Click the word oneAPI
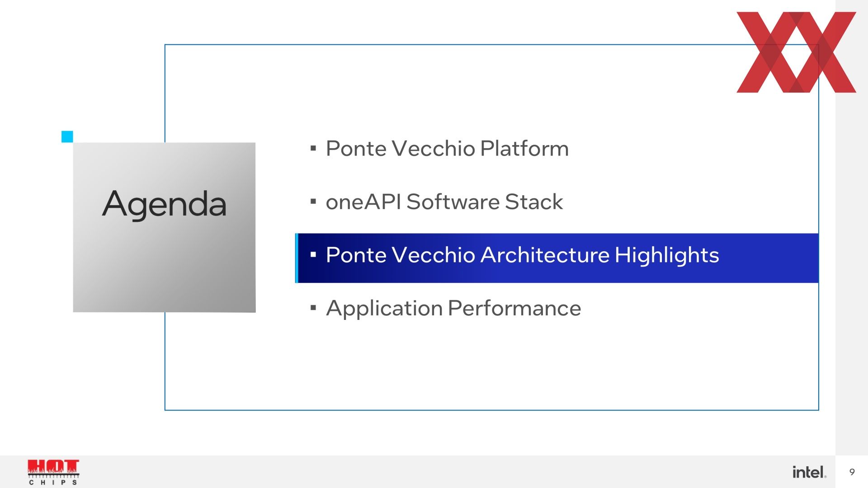 tap(363, 202)
